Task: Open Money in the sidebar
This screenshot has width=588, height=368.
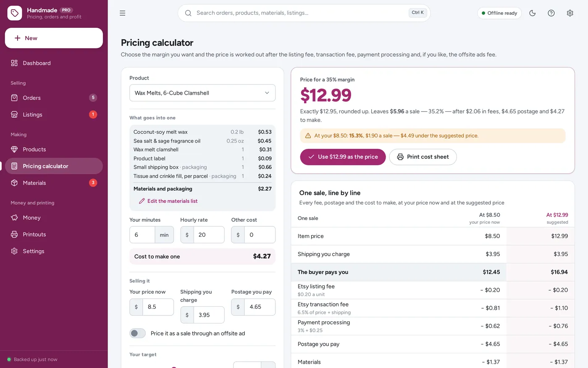Action: coord(54,217)
